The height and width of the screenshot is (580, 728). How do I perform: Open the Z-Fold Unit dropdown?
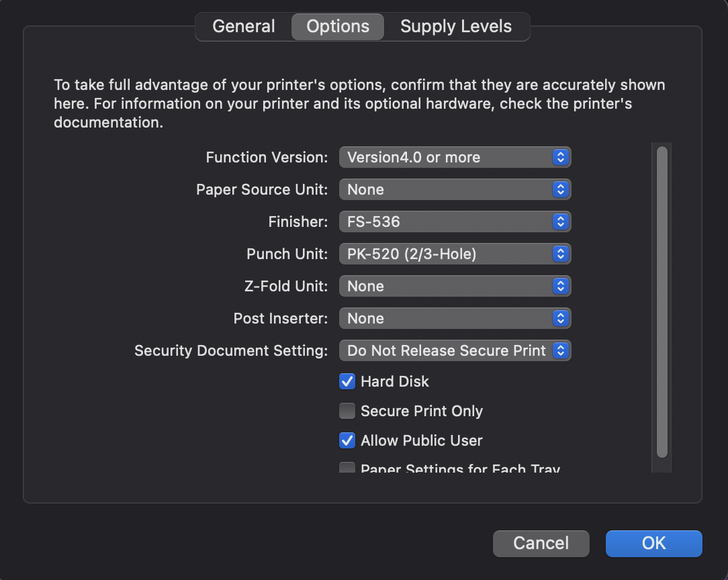pyautogui.click(x=454, y=287)
